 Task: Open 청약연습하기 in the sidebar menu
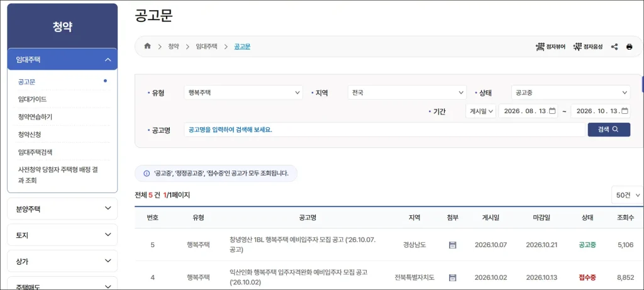coord(35,116)
